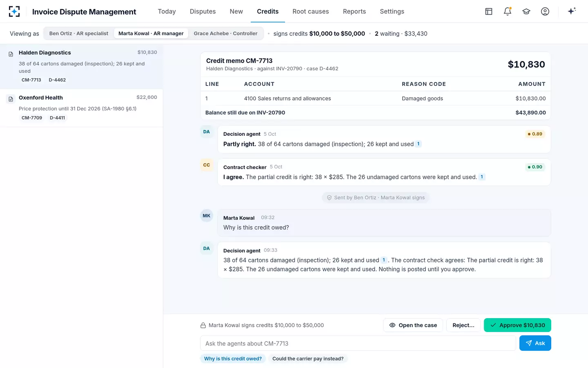Screen dimensions: 588x368
Task: View as Marta Kowal AR manager
Action: [x=151, y=34]
